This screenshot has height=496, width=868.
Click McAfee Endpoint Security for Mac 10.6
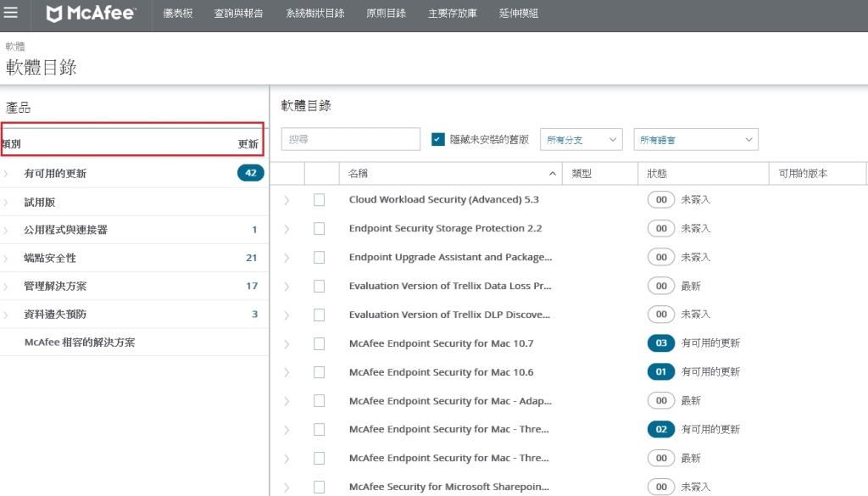441,372
